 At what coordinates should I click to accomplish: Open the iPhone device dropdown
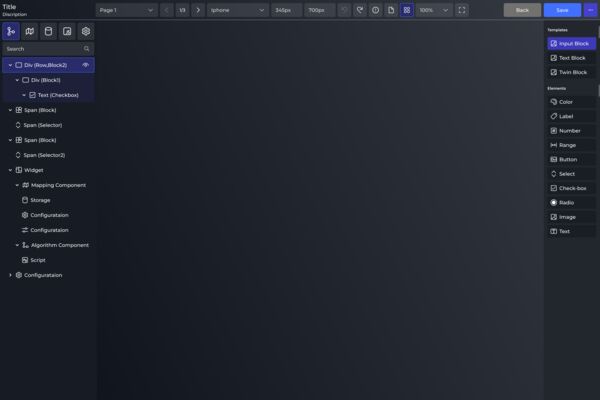point(237,10)
